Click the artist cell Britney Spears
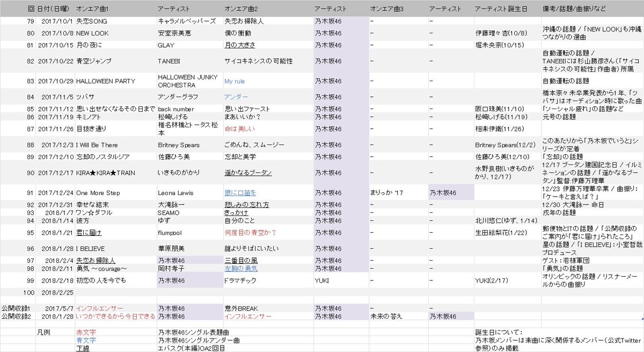 tap(179, 145)
